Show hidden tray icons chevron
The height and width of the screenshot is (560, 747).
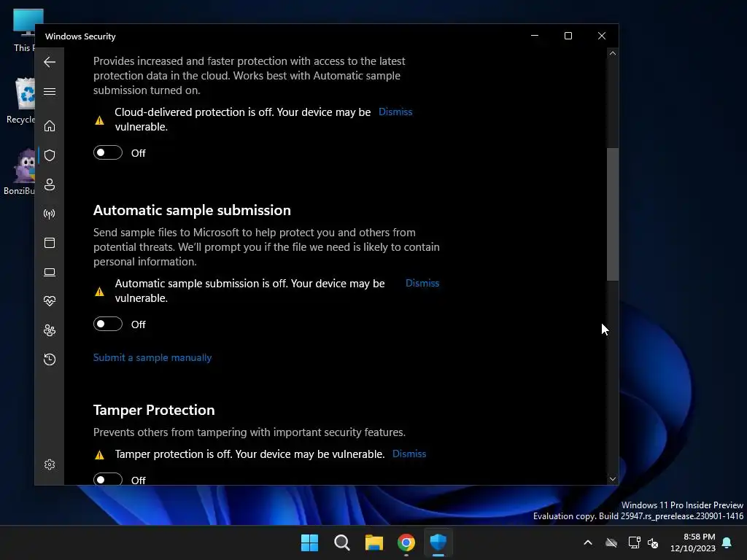[x=588, y=542]
